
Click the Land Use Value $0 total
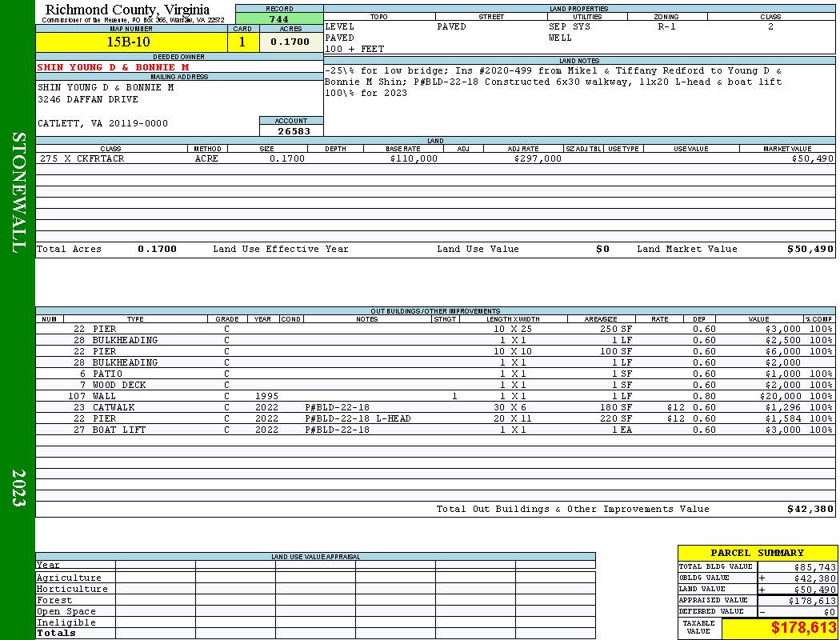(x=602, y=249)
